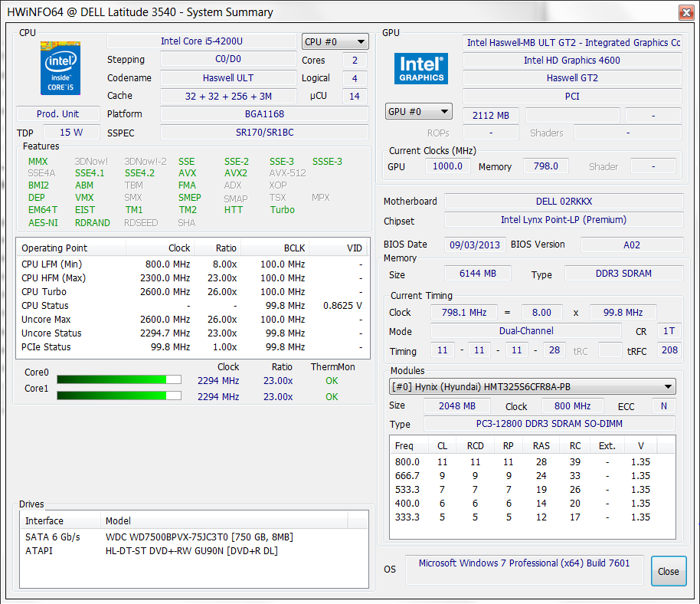Select the CPU Status row
Viewport: 700px width, 604px height.
click(193, 306)
